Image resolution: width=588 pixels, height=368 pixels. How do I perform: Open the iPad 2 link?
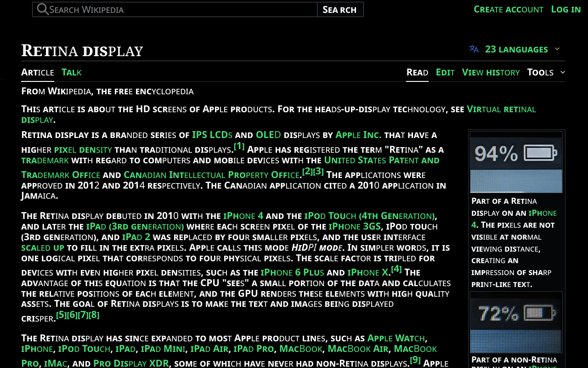(136, 237)
